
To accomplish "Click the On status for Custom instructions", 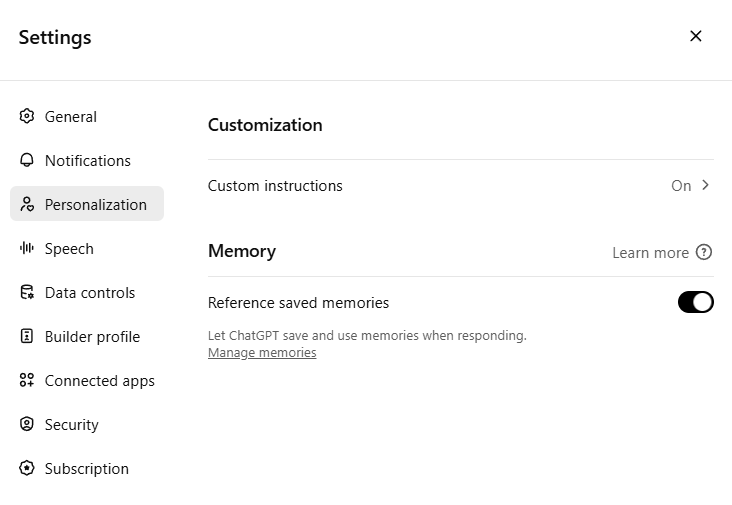I will tap(681, 186).
